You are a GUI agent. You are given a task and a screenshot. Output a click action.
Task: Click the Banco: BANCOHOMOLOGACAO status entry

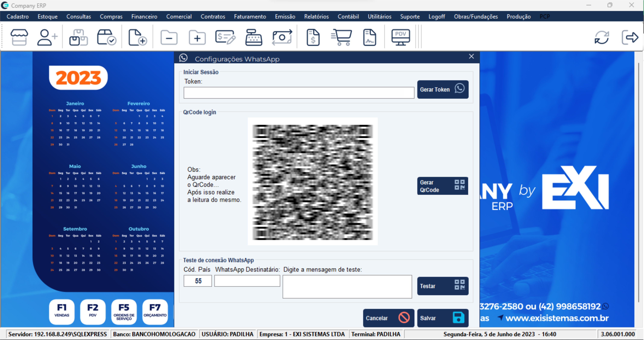(154, 334)
